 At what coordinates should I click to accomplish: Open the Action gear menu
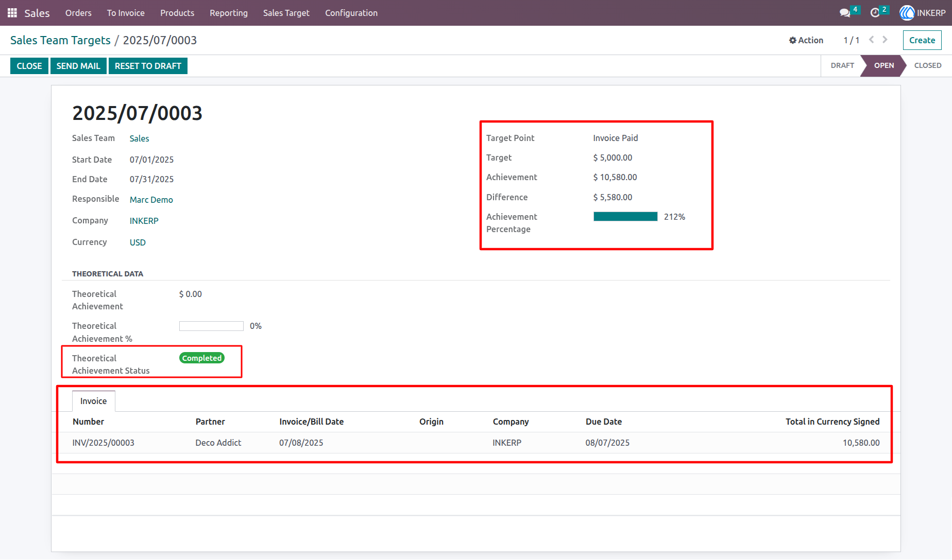(x=806, y=40)
